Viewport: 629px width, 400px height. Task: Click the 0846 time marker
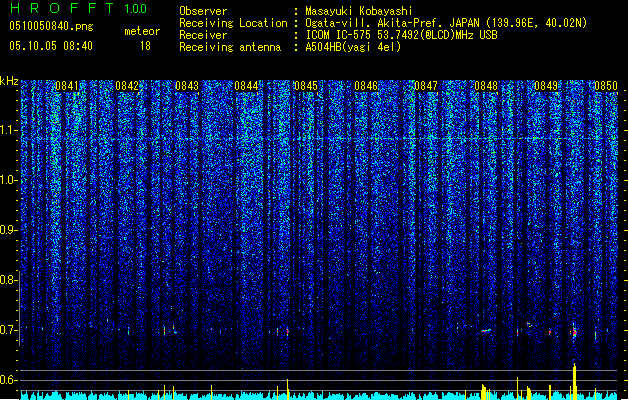coord(366,86)
